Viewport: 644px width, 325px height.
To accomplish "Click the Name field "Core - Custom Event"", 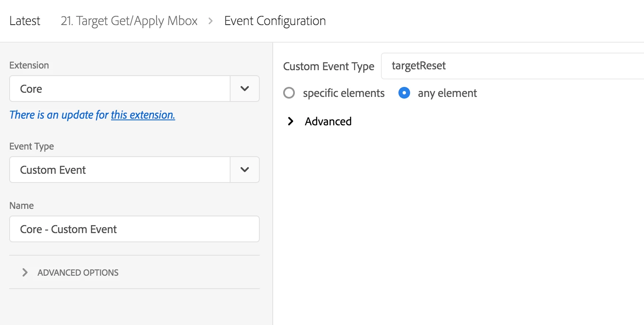I will [134, 229].
